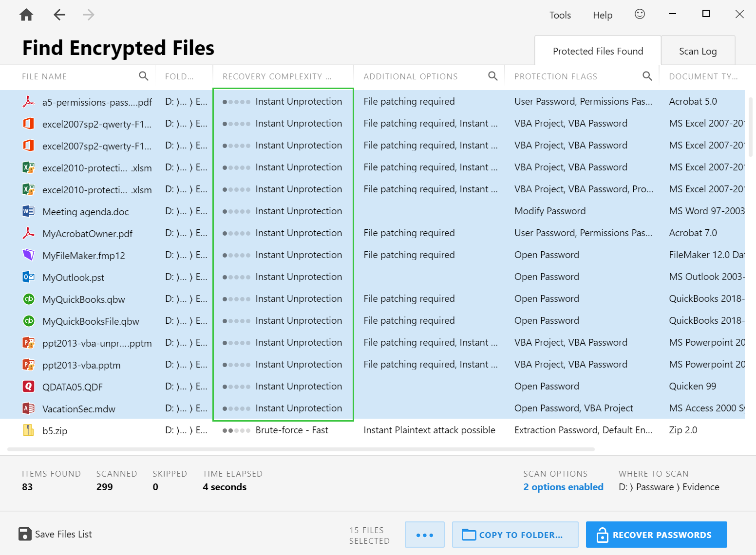Go to the Home screen icon
756x555 pixels.
[26, 15]
